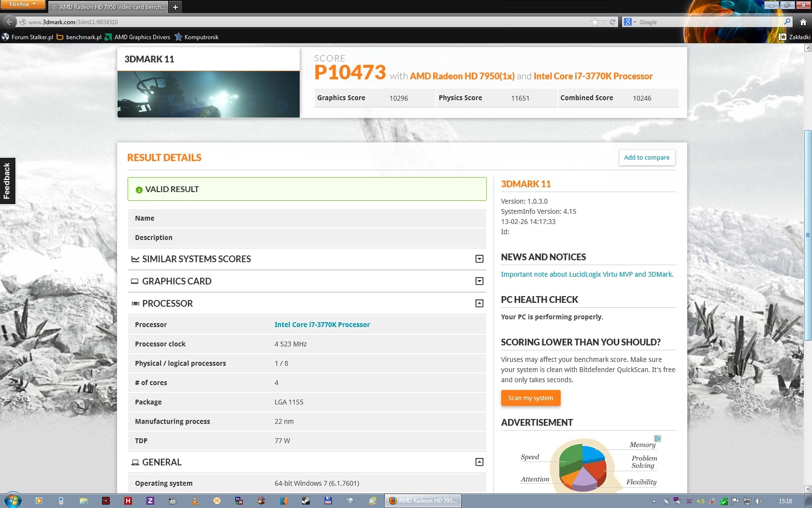Collapse the General section
The image size is (812, 508).
479,462
